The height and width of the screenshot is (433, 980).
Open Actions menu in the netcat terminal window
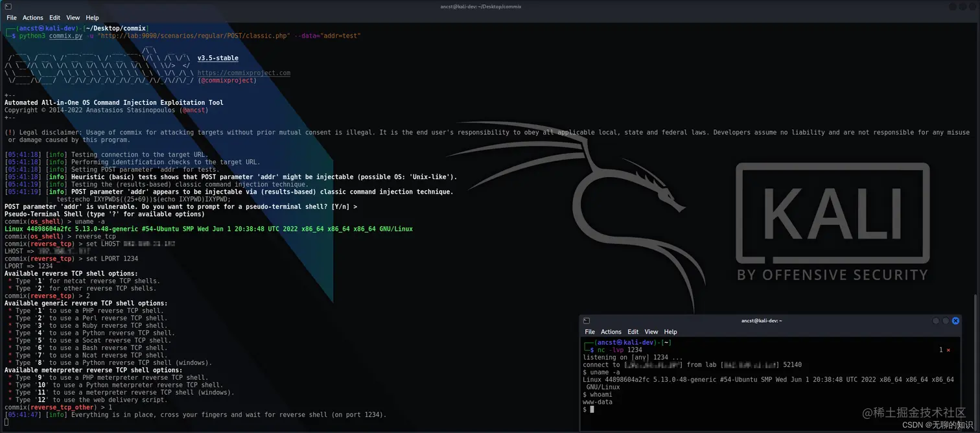[x=611, y=332]
